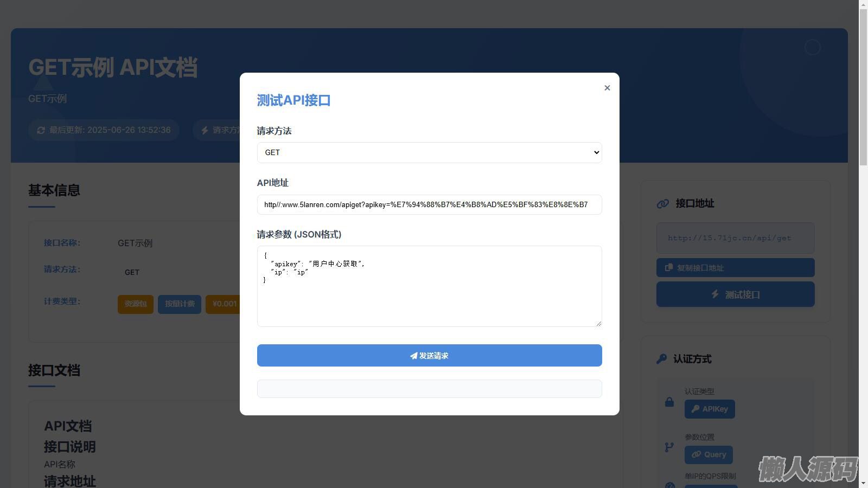Click the chain-link icon beside 接口地址
868x488 pixels.
pos(663,204)
